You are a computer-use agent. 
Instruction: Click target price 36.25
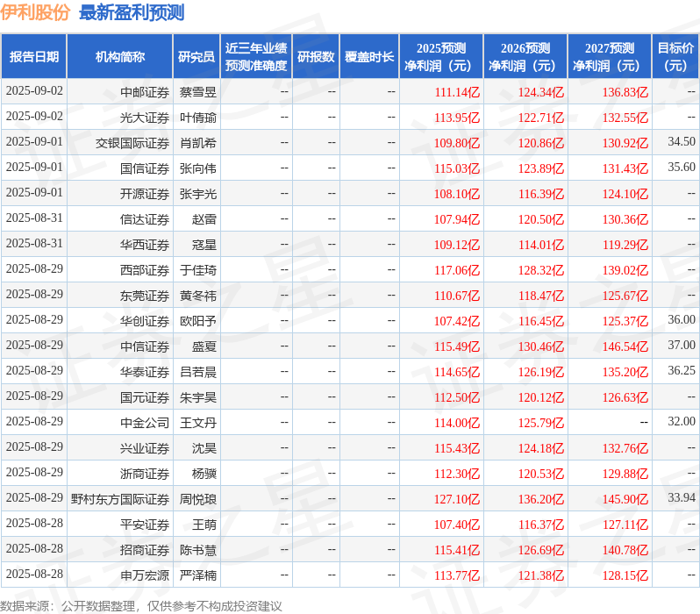pos(682,371)
